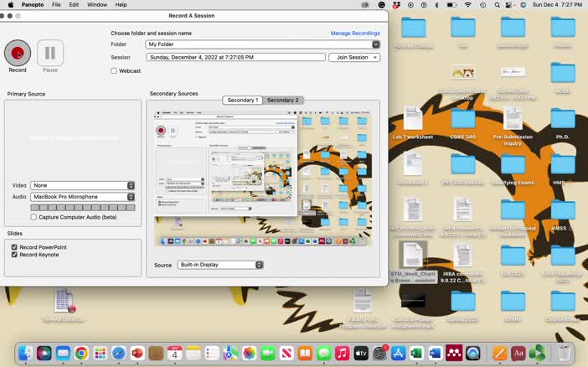Viewport: 588px width, 367px height.
Task: Select the Pre-Submission Inquiry document
Action: [513, 127]
